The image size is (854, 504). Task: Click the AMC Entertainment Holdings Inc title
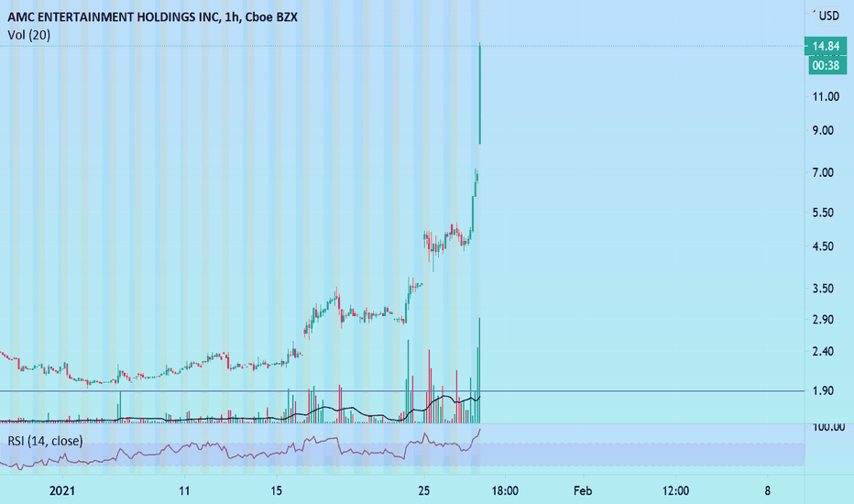[x=152, y=16]
